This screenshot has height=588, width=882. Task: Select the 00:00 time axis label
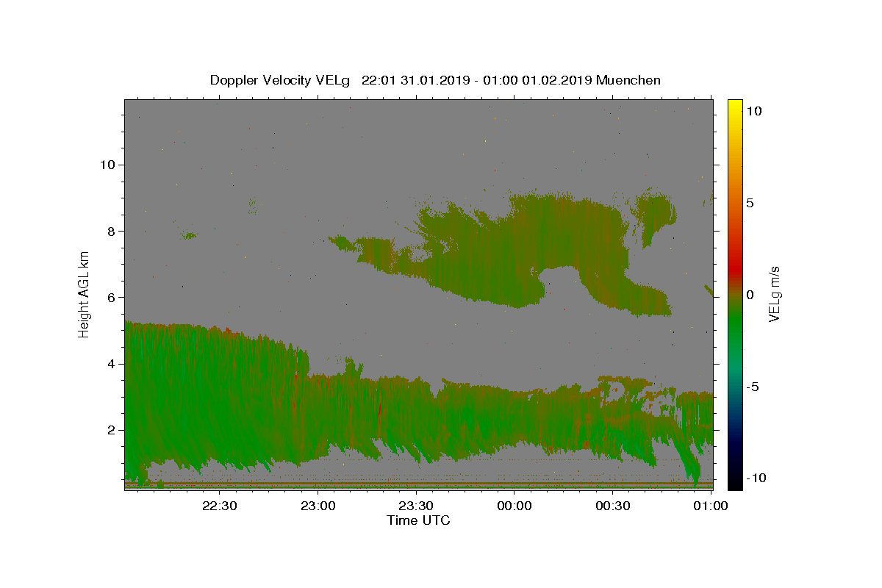pos(514,506)
